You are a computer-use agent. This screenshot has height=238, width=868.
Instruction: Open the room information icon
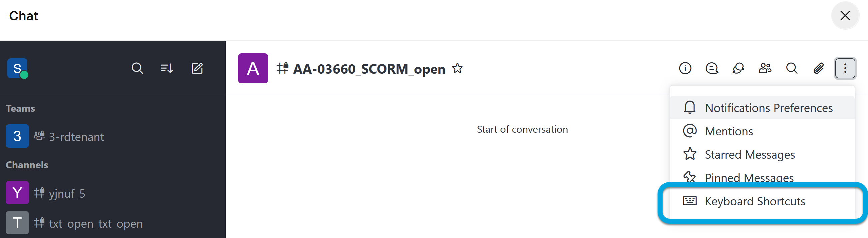tap(685, 68)
